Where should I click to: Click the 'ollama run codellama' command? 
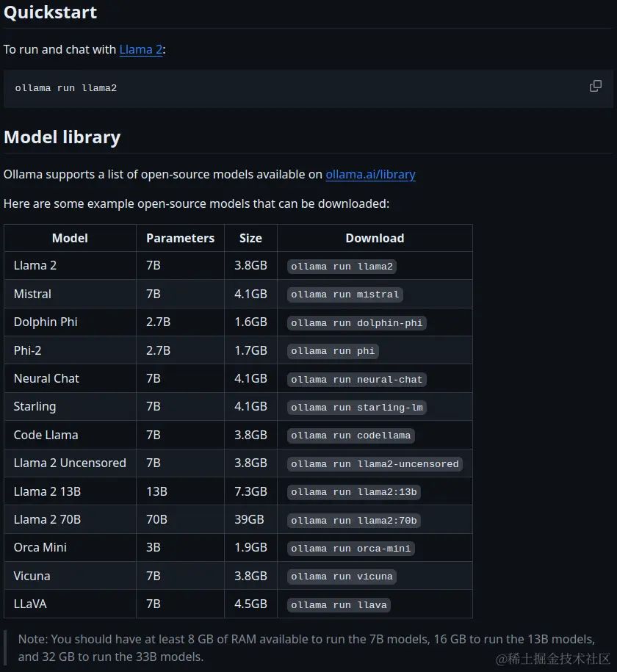350,436
